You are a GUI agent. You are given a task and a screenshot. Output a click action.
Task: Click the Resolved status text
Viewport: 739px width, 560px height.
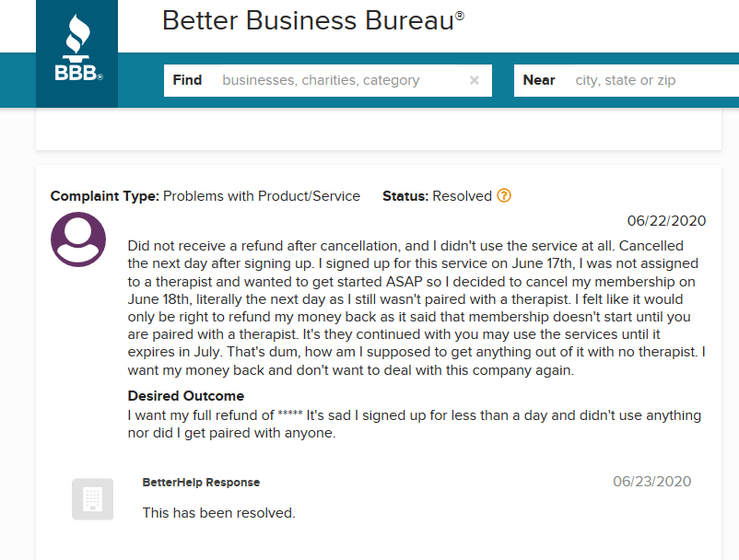pyautogui.click(x=462, y=196)
